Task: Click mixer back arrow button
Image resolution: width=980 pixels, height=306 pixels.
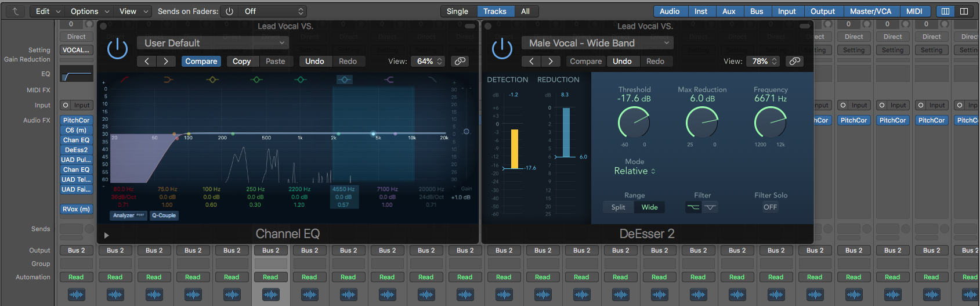Action: pos(15,11)
